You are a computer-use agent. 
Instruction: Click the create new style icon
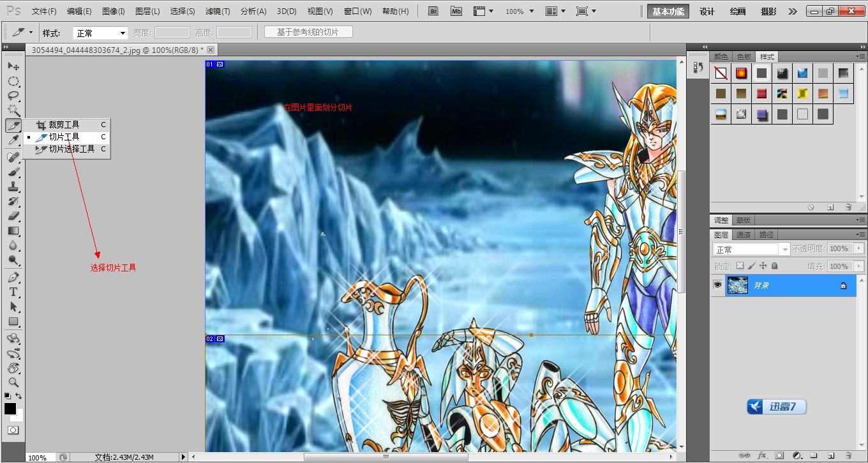point(830,207)
